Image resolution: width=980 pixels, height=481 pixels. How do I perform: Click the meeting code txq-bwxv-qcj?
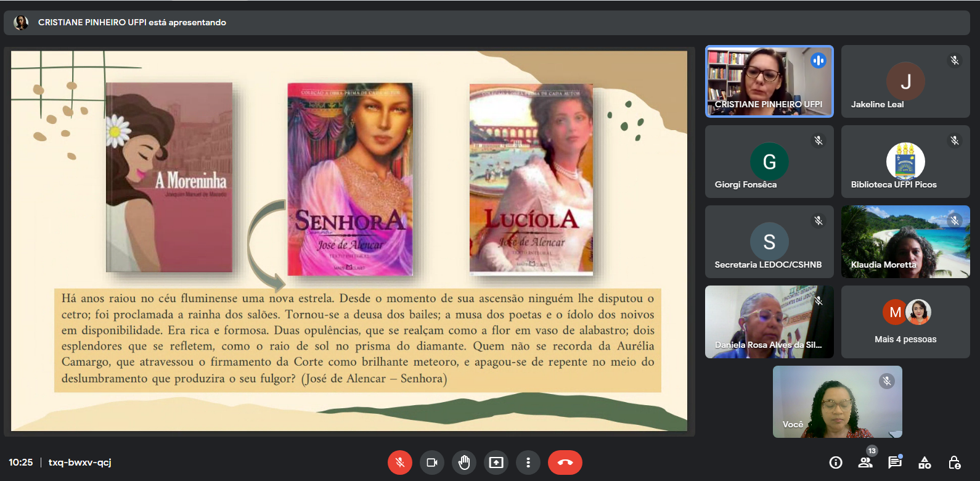[x=80, y=462]
